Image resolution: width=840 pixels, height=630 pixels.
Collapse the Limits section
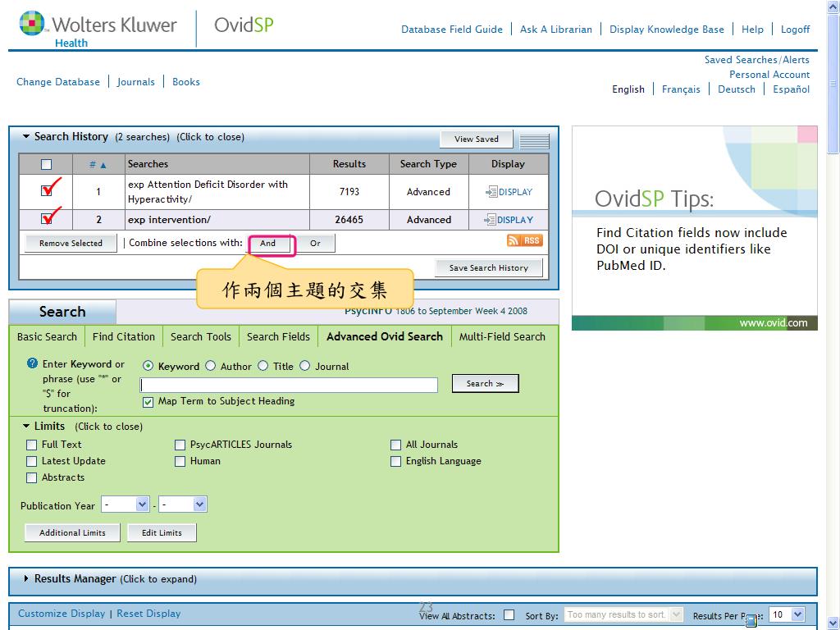pos(25,426)
